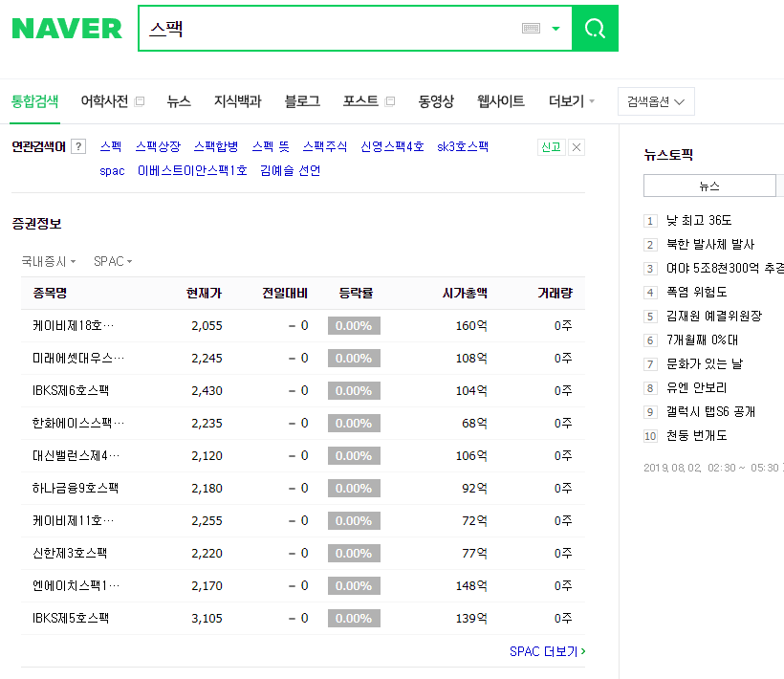The width and height of the screenshot is (784, 679).
Task: Open stock 대신밸런스제4
Action: [76, 456]
